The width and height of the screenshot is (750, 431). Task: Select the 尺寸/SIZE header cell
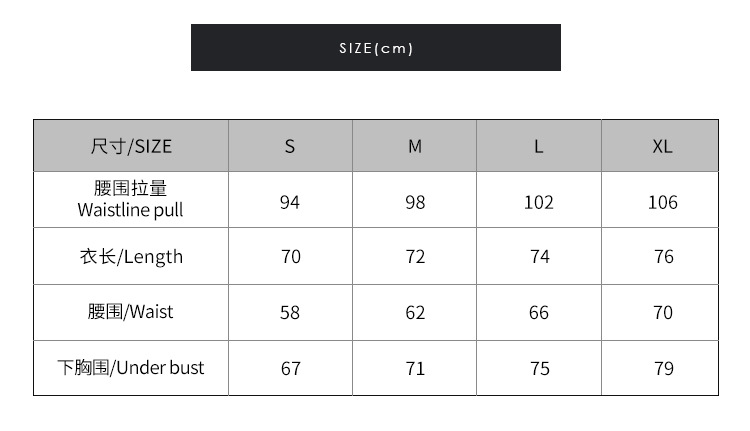131,146
